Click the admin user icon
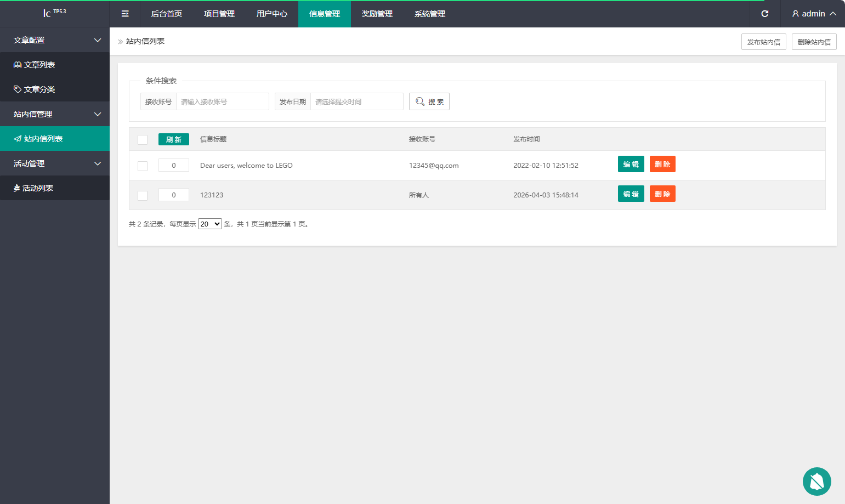This screenshot has height=504, width=845. point(795,14)
